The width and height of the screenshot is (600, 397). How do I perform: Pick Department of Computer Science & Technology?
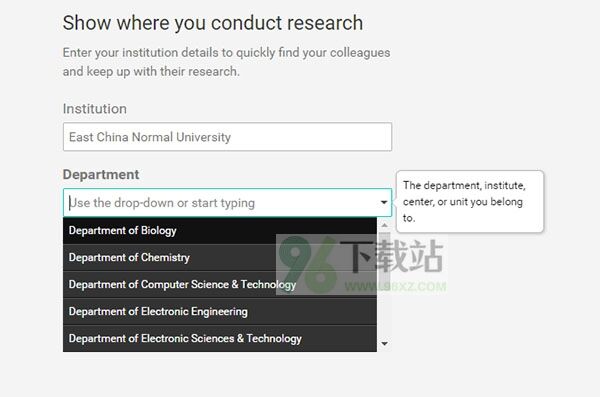[220, 284]
